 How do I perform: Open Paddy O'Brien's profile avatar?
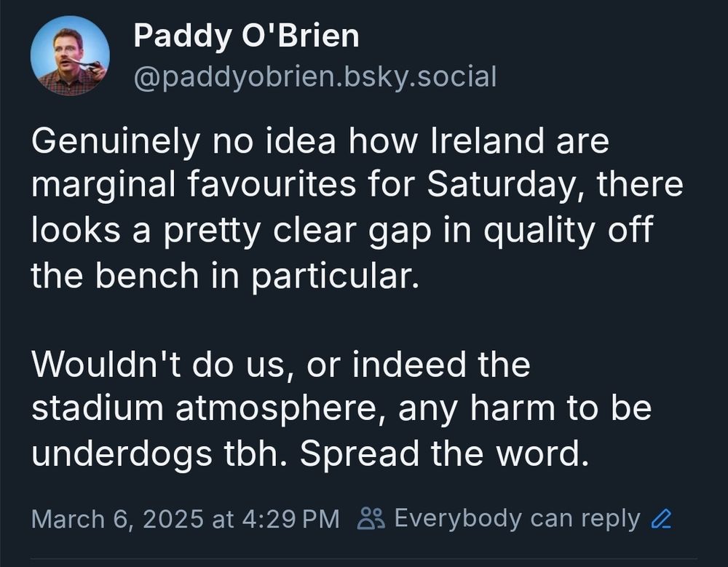pos(70,56)
